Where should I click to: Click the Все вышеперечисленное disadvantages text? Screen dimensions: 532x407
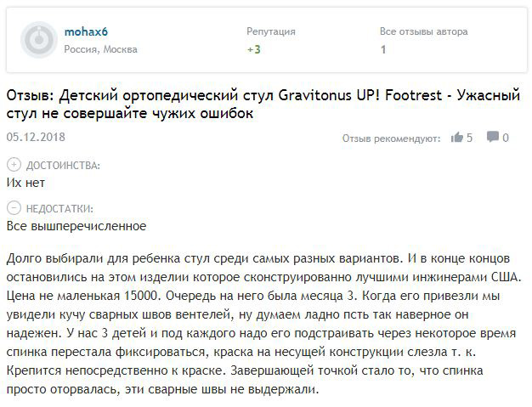76,226
